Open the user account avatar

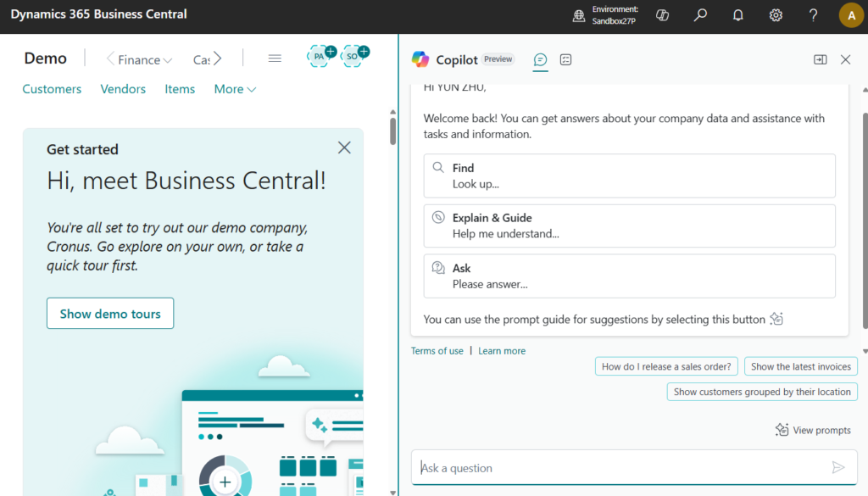850,14
